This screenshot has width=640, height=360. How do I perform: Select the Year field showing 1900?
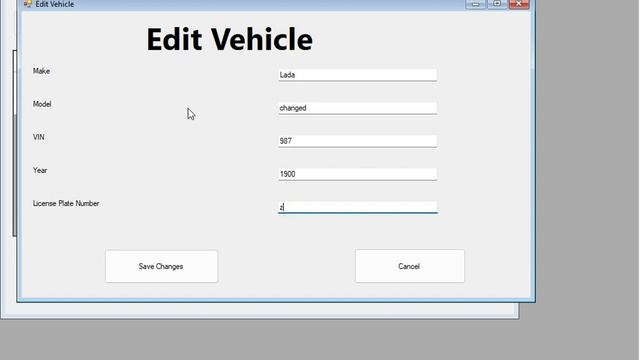pyautogui.click(x=358, y=174)
